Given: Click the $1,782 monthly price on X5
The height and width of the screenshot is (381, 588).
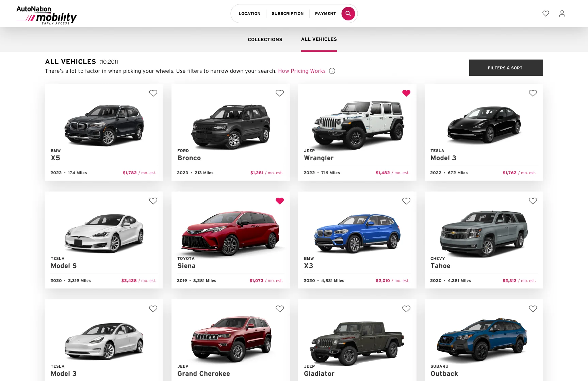Looking at the screenshot, I should pyautogui.click(x=130, y=173).
